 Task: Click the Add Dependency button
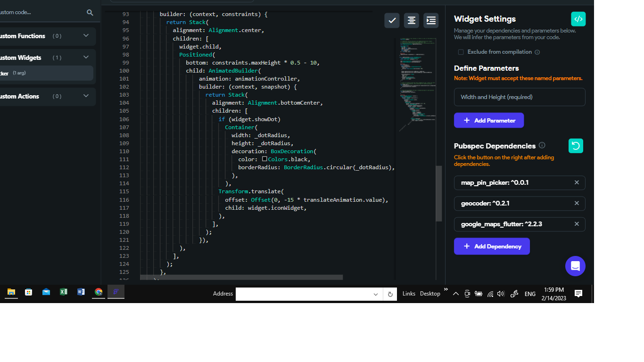click(492, 246)
